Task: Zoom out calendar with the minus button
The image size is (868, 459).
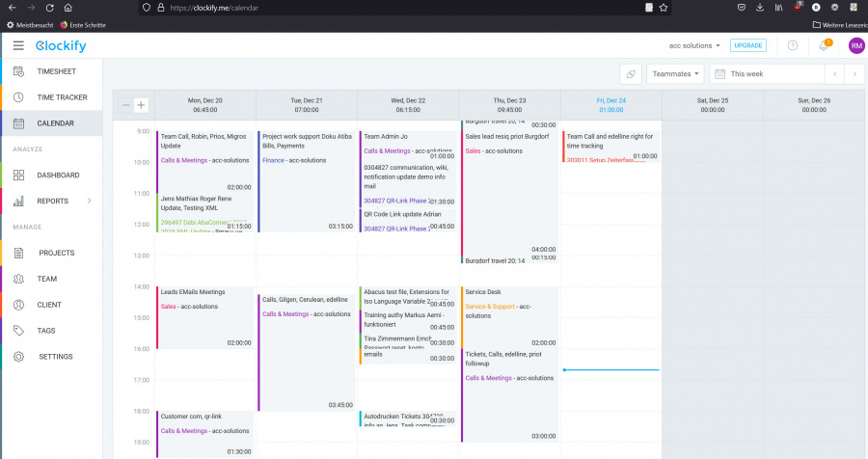Action: point(126,105)
